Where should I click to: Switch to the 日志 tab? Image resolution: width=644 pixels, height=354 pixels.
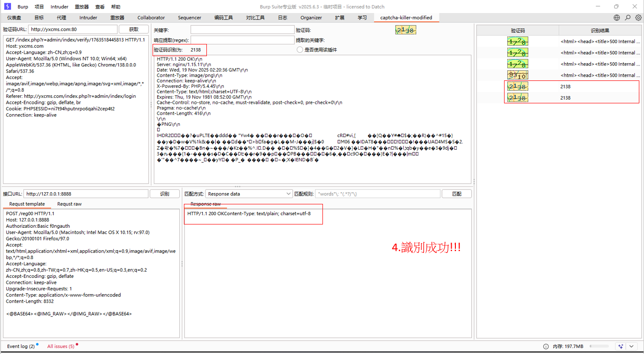point(283,18)
